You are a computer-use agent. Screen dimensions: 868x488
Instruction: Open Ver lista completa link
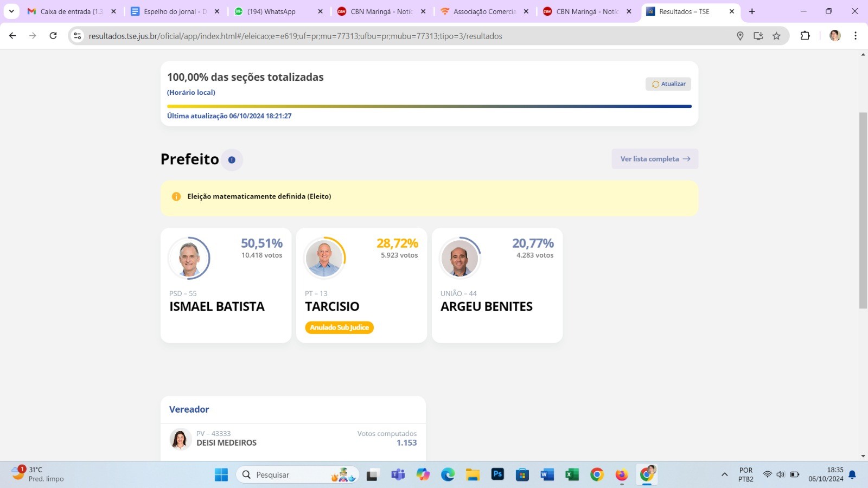[x=654, y=158]
